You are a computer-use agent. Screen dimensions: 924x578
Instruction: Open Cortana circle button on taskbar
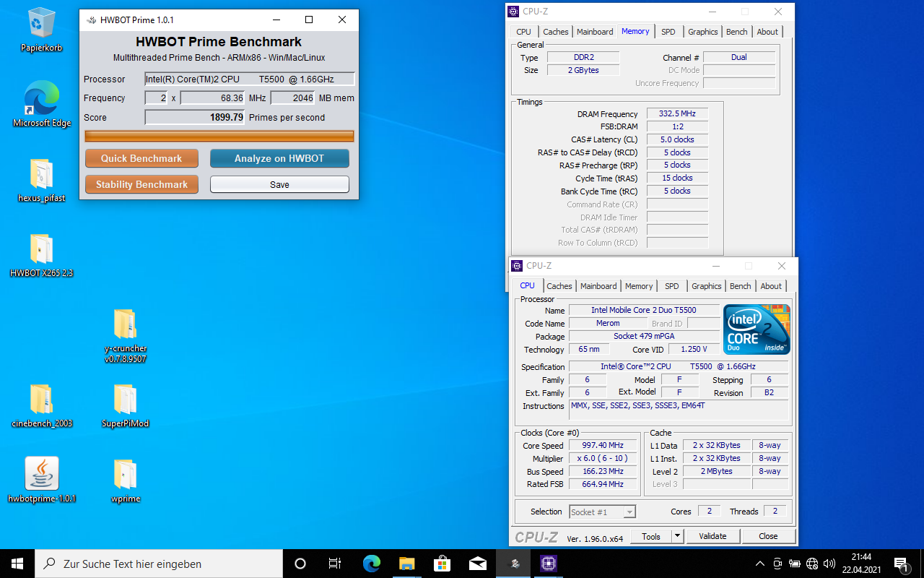[x=300, y=564]
